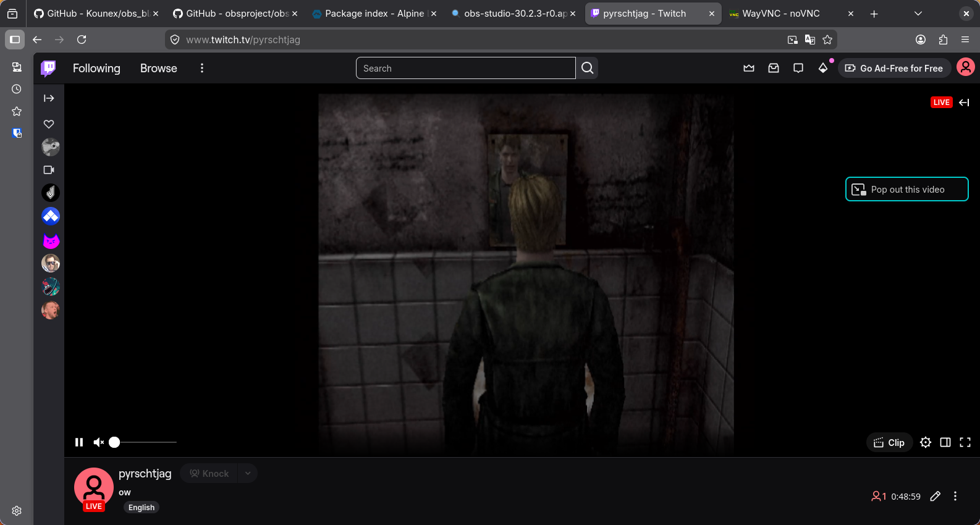Adjust the volume slider

coord(143,442)
